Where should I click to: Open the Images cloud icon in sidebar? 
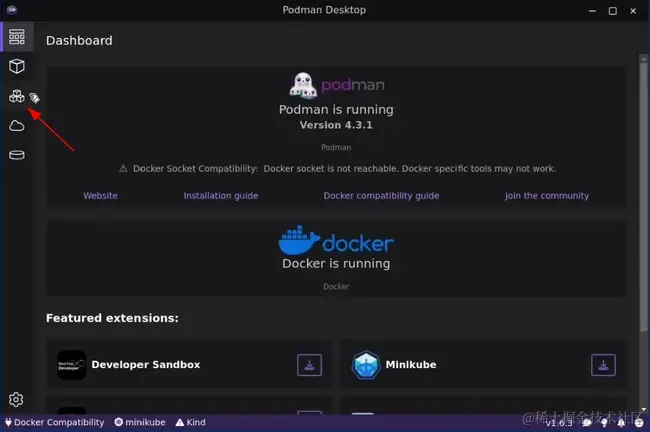pyautogui.click(x=17, y=126)
